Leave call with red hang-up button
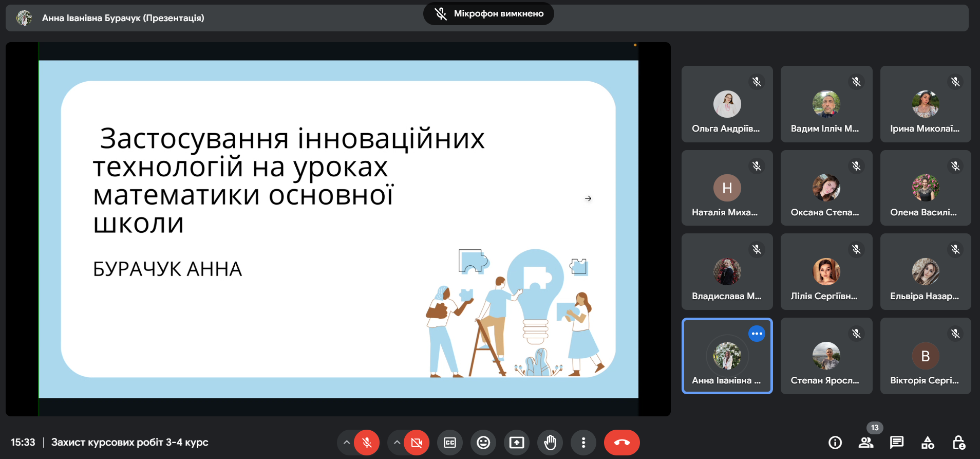Screen dimensions: 980x459 [622, 443]
